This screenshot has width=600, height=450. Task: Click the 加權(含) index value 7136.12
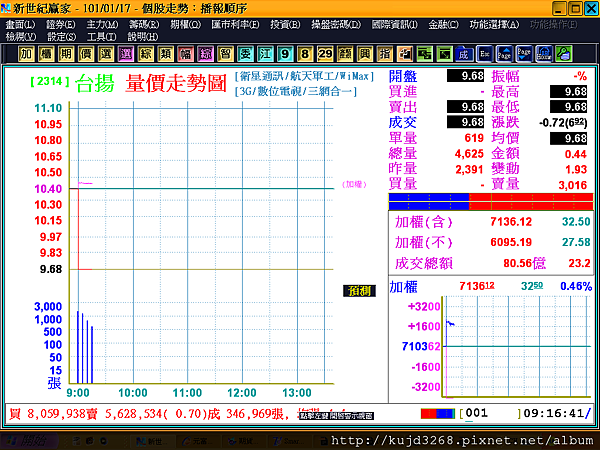(x=511, y=222)
